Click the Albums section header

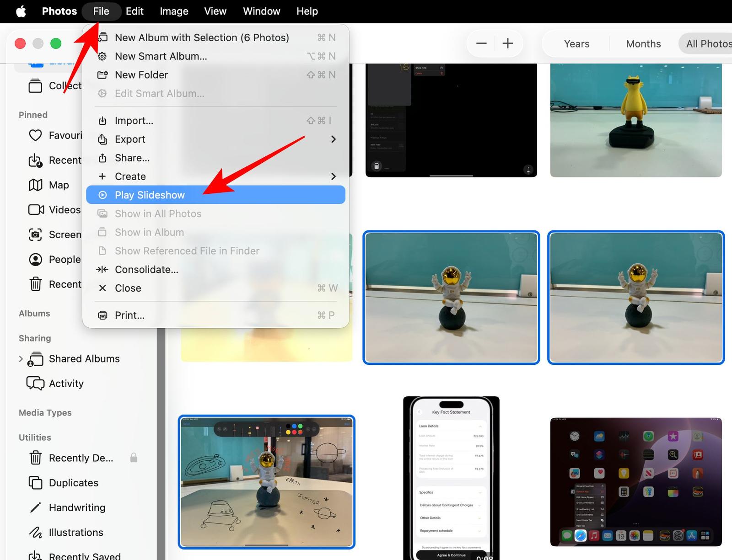[34, 314]
